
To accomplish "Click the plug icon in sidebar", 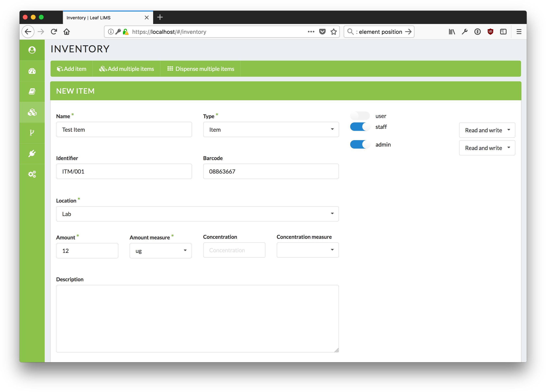I will pos(32,153).
